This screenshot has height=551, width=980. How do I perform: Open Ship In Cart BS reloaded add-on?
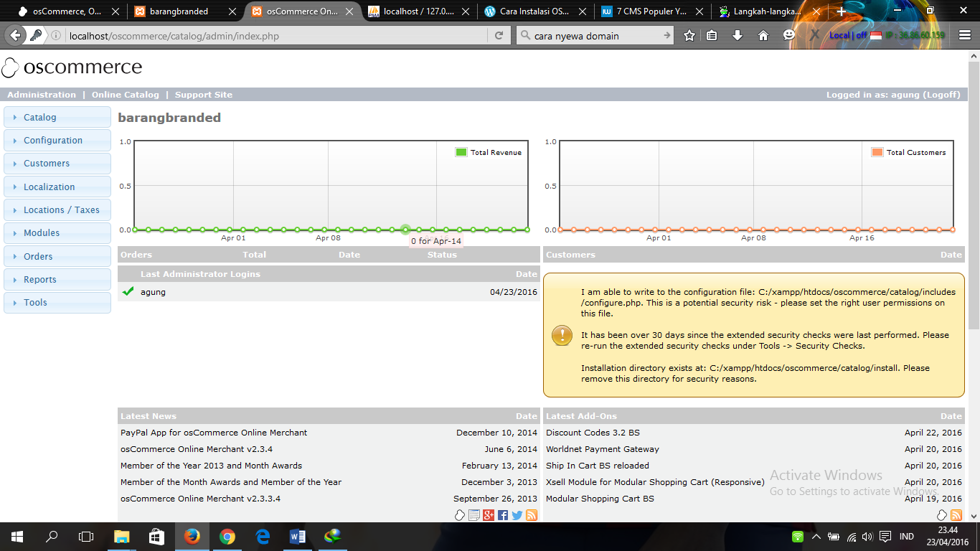point(598,466)
